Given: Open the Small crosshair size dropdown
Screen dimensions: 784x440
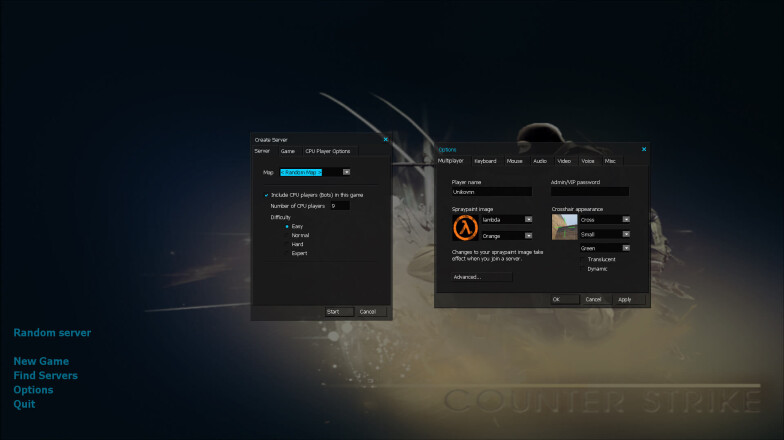Looking at the screenshot, I should pyautogui.click(x=626, y=234).
